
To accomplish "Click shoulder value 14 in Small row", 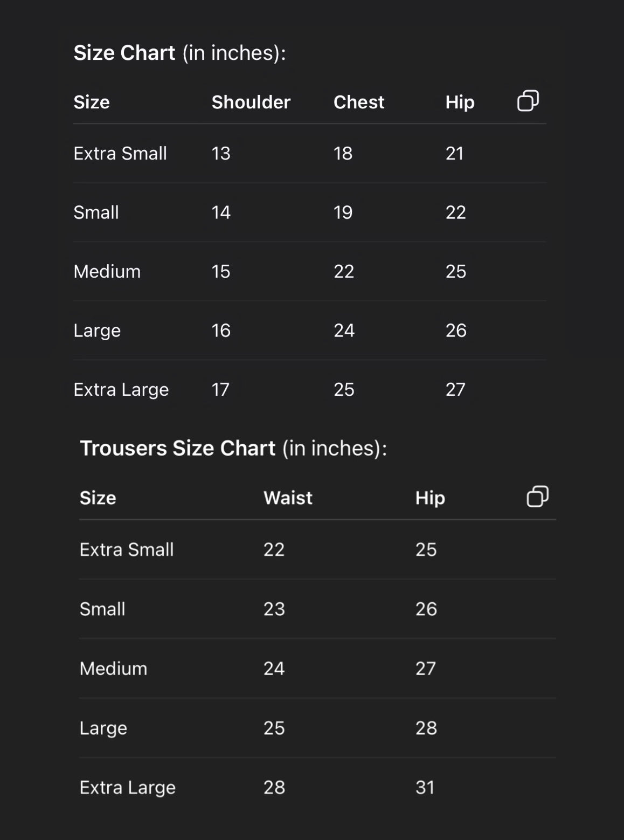I will tap(221, 212).
